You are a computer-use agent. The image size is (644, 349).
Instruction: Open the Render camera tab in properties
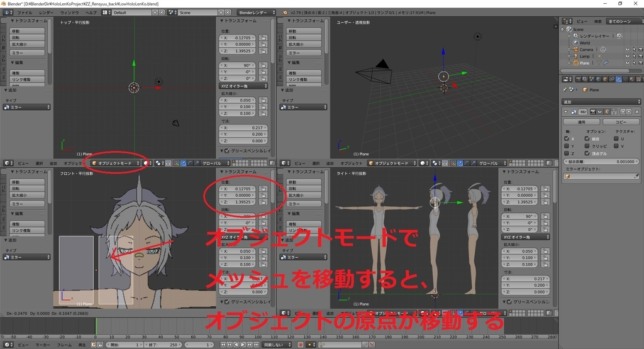(579, 79)
